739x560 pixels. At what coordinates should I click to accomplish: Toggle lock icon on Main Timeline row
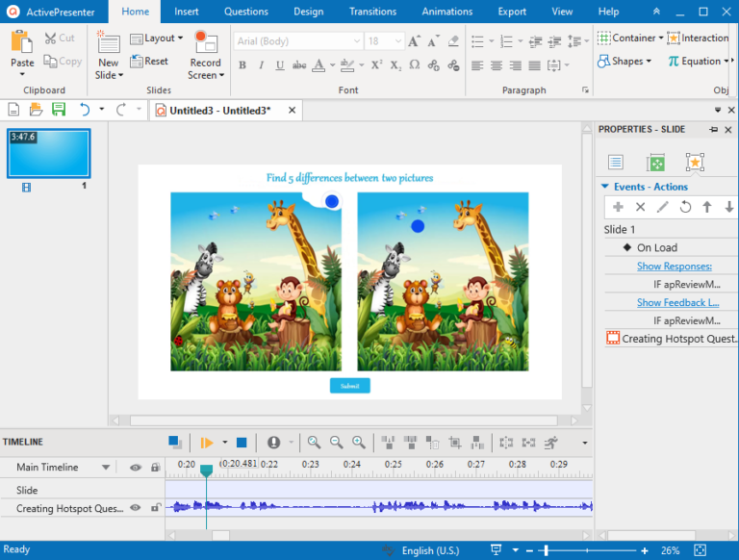155,468
